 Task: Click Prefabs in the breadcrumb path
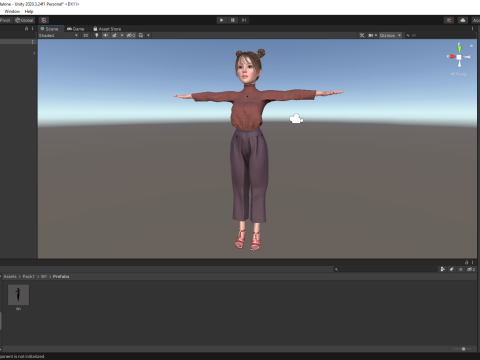(x=61, y=277)
